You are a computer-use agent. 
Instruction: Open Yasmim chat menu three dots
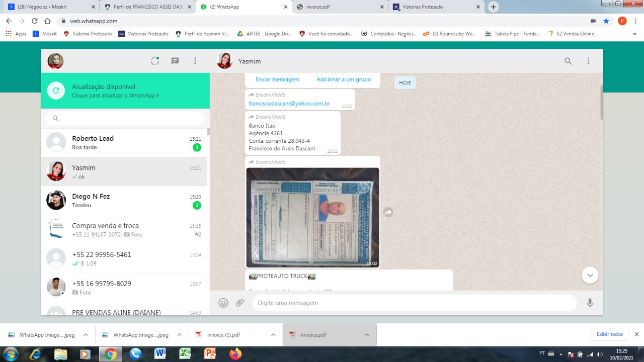[x=588, y=61]
